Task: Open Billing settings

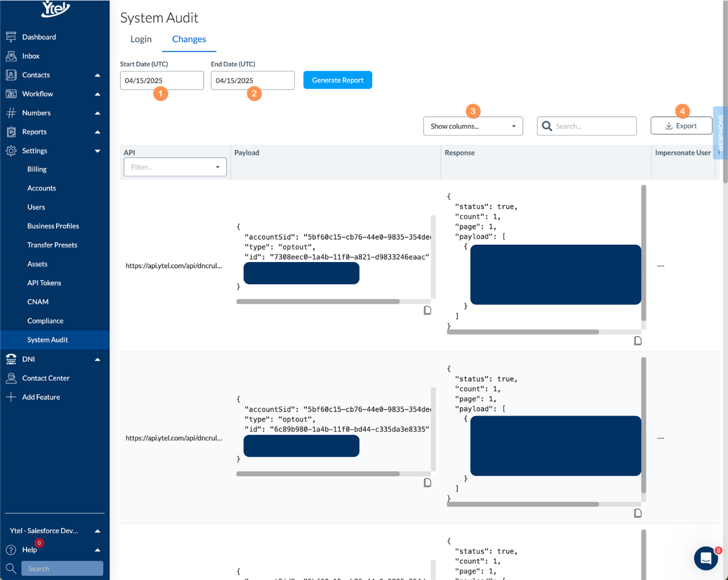Action: point(37,169)
